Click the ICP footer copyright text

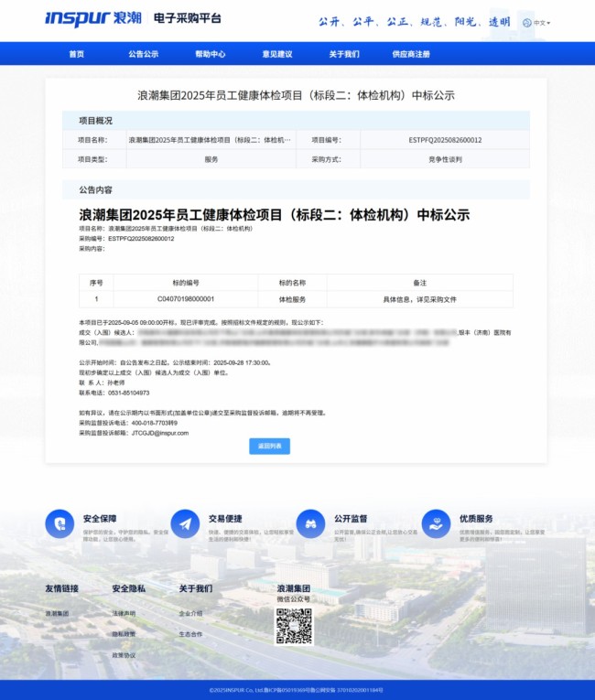pyautogui.click(x=297, y=690)
